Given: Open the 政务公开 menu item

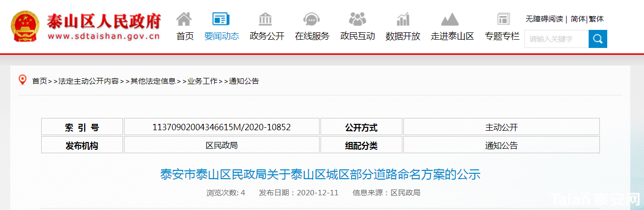Looking at the screenshot, I should pos(267,36).
